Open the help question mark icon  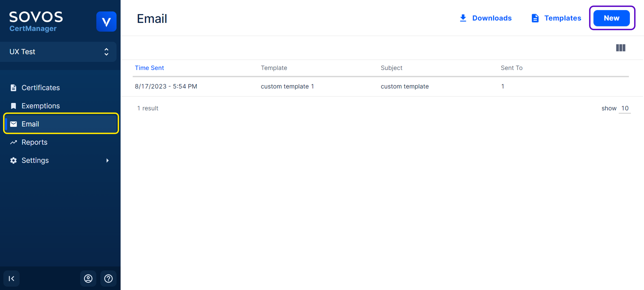point(108,278)
